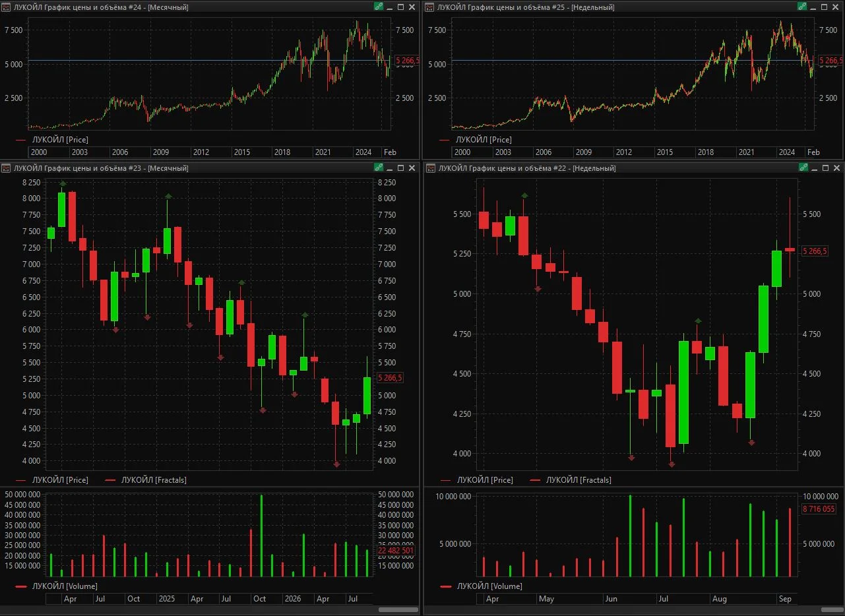
Task: Select ЛУКОЙЛ [Fractals] legend in chart #23
Action: click(x=154, y=480)
